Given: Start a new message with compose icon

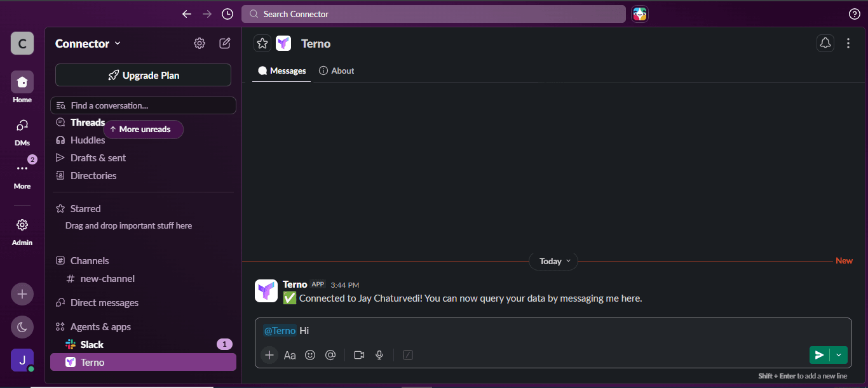Looking at the screenshot, I should click(x=225, y=43).
